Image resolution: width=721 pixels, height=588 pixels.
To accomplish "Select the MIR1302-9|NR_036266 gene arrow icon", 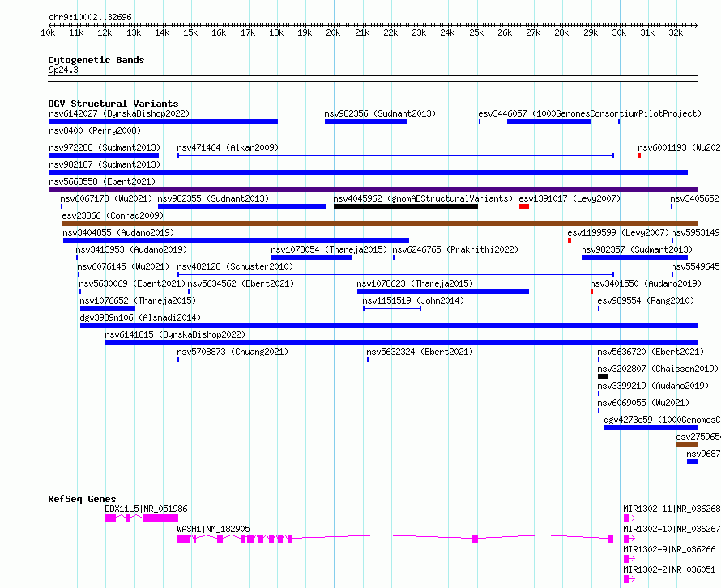I will pos(629,559).
